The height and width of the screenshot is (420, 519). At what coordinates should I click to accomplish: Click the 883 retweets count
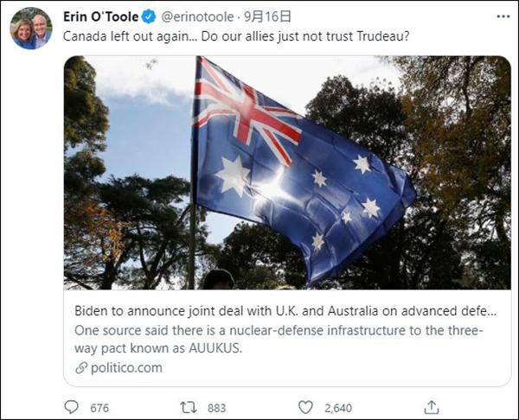tap(216, 407)
